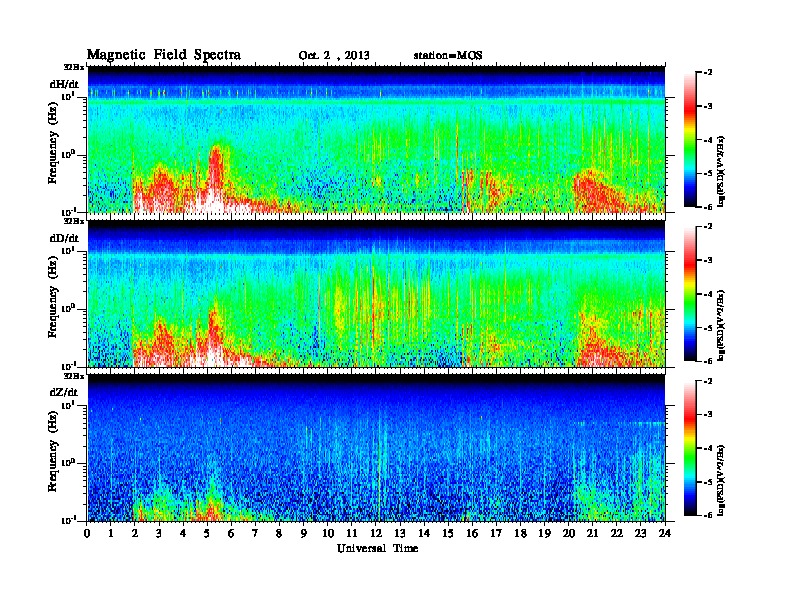Click hour 16 on the time axis
This screenshot has height=612, width=792.
tap(472, 534)
